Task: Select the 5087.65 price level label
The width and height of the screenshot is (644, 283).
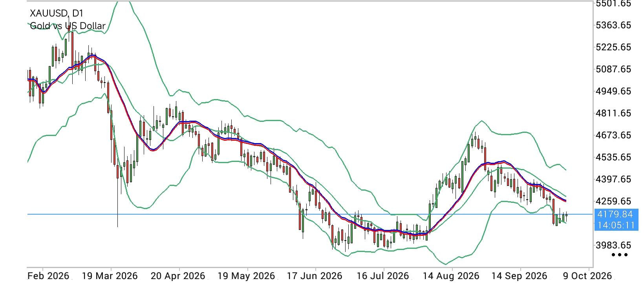Action: coord(613,69)
